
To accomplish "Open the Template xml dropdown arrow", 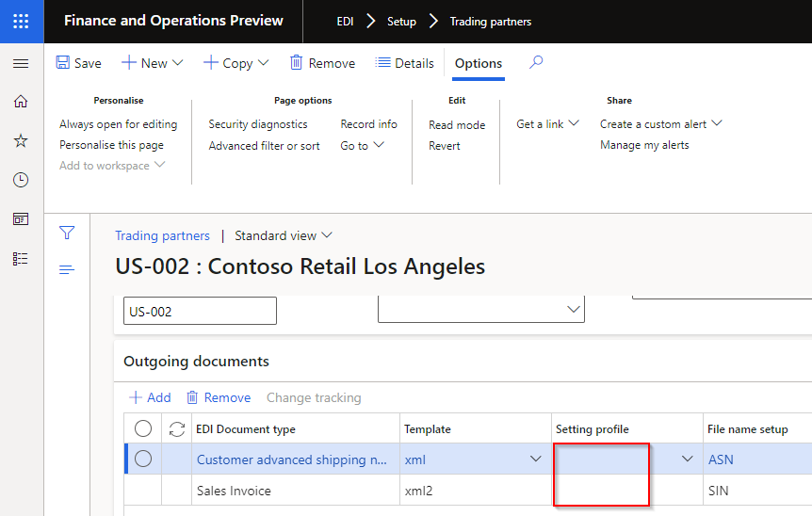I will click(x=536, y=460).
